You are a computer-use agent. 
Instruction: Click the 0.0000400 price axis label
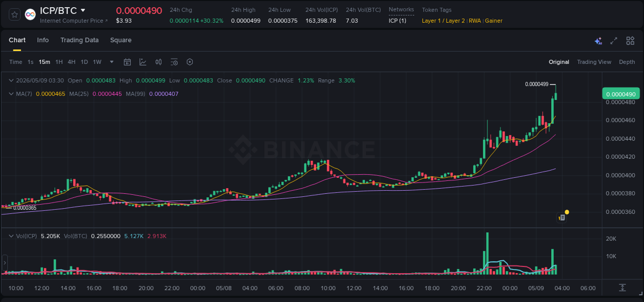click(620, 175)
